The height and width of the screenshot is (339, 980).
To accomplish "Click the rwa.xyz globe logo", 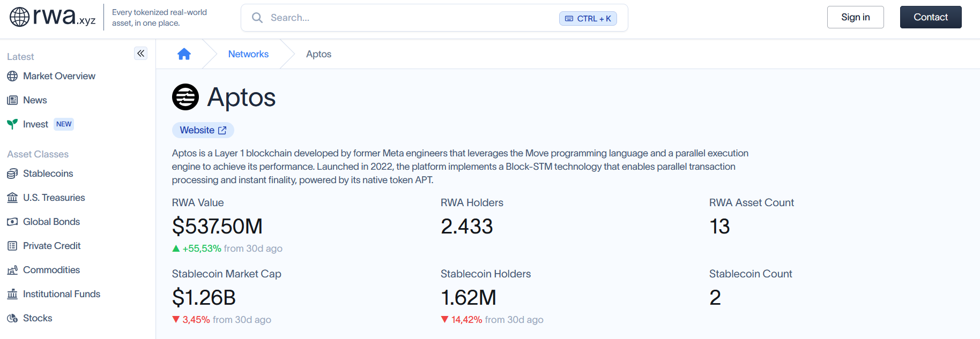I will (x=20, y=17).
